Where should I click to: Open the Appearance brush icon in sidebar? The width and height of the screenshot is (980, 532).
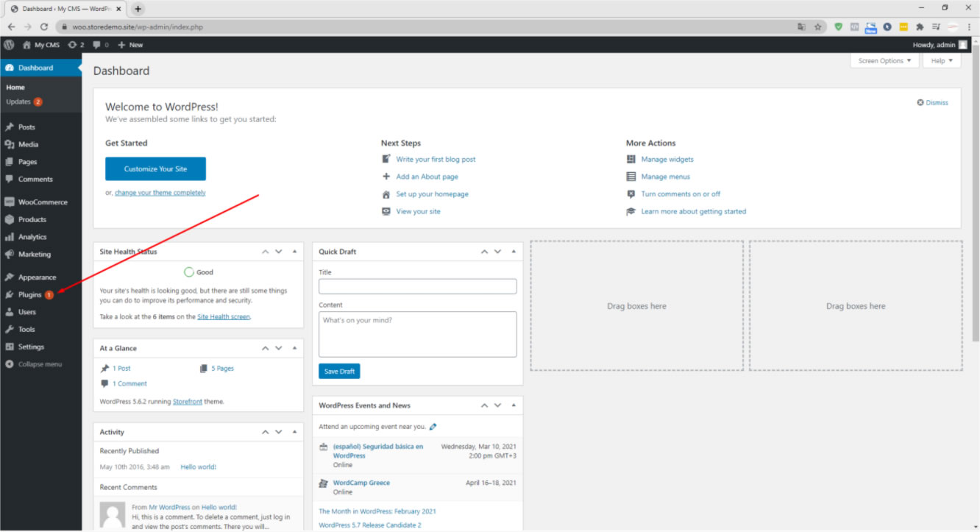pos(10,277)
